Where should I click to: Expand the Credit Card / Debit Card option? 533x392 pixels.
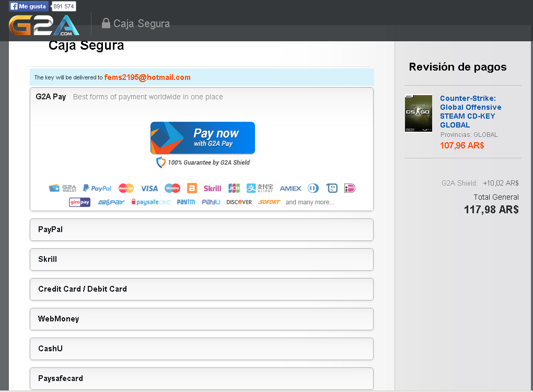coord(202,290)
